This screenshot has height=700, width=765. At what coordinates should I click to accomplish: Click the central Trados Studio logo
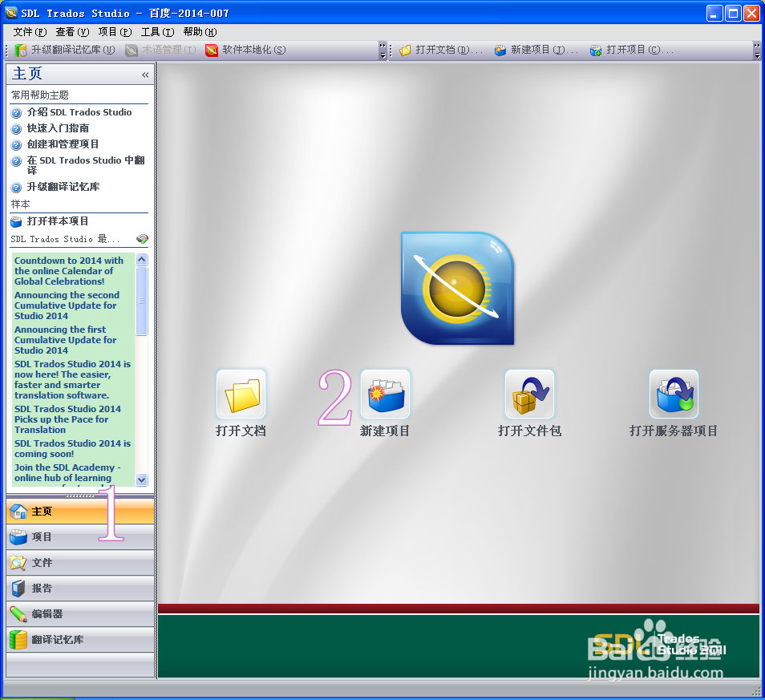click(x=458, y=289)
